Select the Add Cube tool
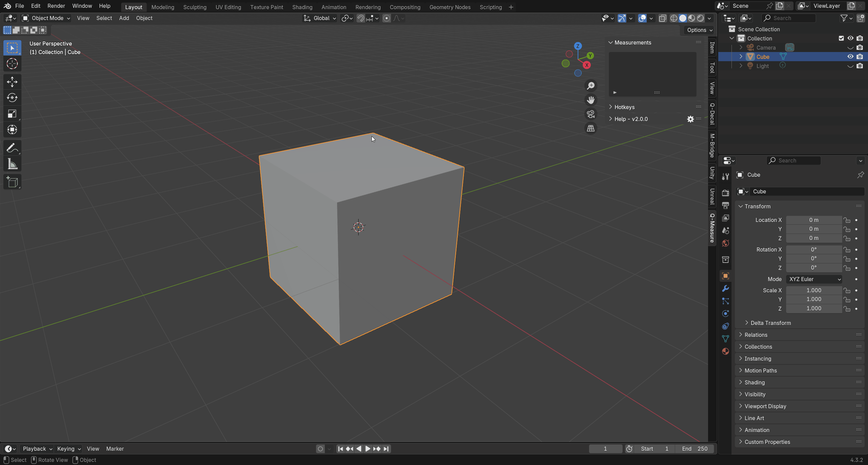This screenshot has height=465, width=868. [12, 182]
